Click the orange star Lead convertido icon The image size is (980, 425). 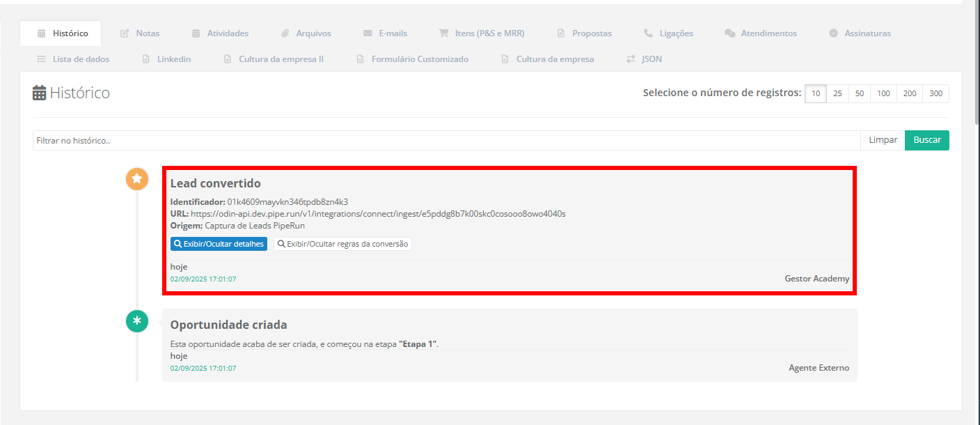[137, 179]
